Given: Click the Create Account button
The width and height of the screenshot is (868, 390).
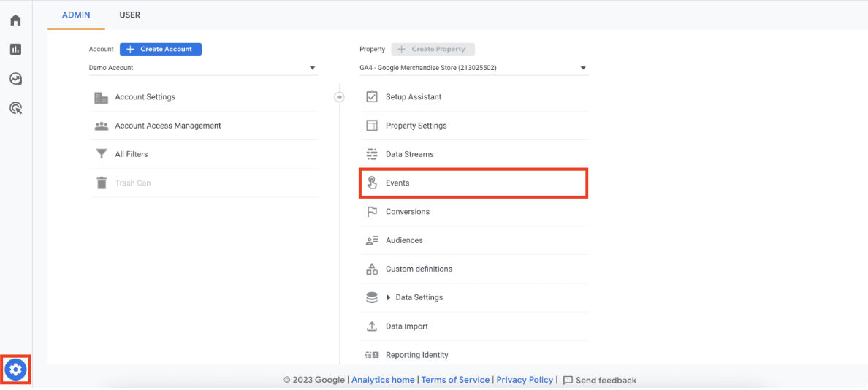Looking at the screenshot, I should 161,49.
